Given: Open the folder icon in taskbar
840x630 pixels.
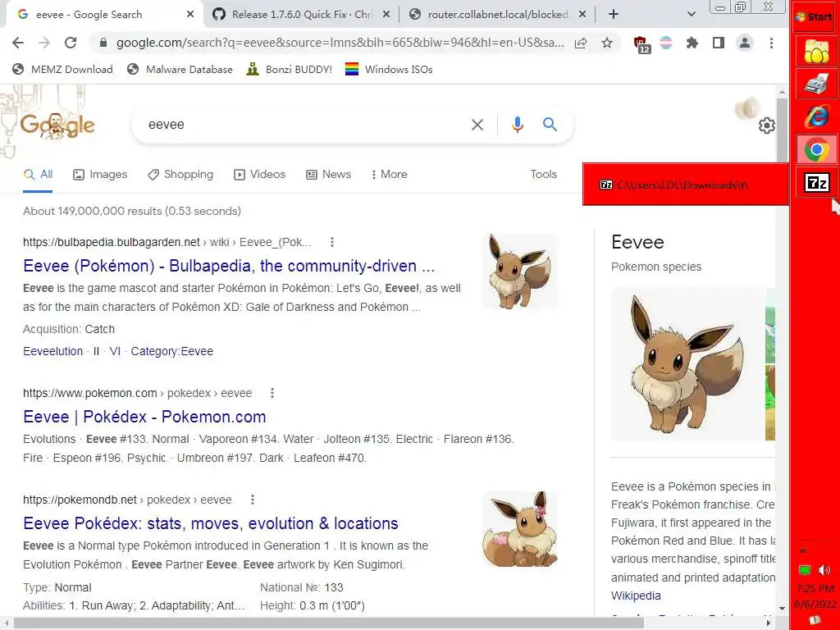Looking at the screenshot, I should click(x=816, y=52).
